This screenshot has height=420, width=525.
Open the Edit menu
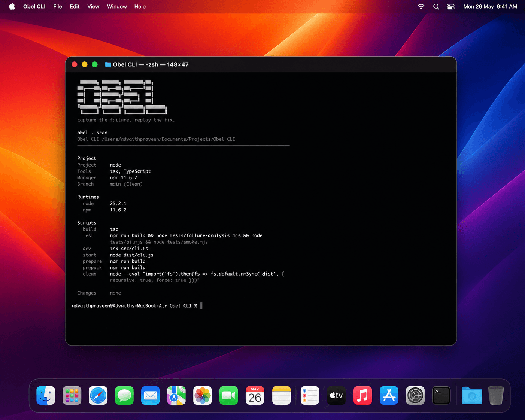[x=75, y=6]
